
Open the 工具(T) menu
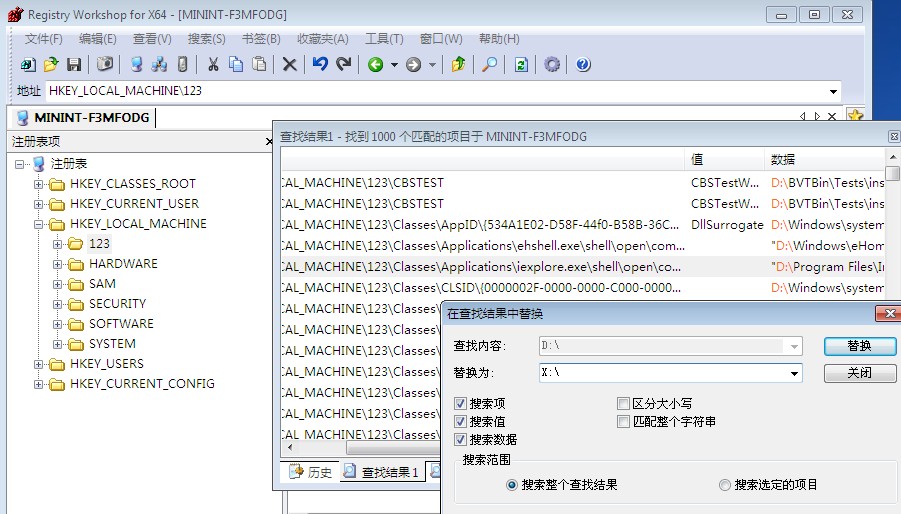[384, 39]
